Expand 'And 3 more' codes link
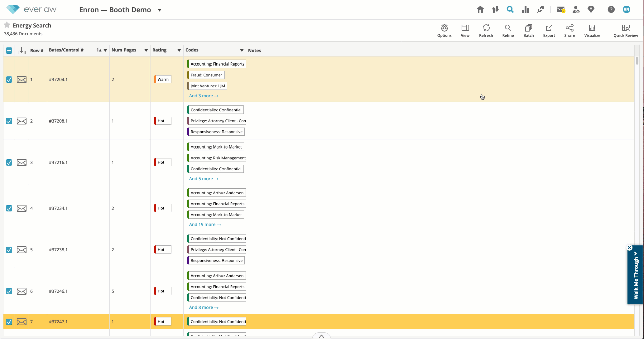Screen dimensions: 644x339 [204, 96]
